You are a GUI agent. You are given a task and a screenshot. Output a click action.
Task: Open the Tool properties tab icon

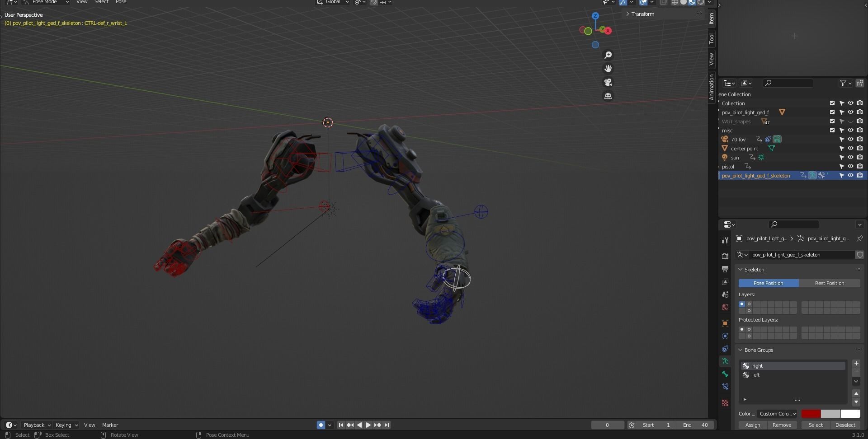click(725, 240)
